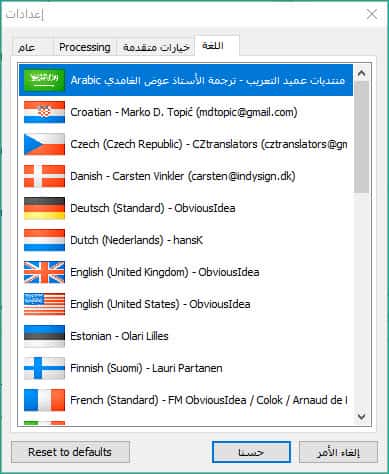Pick the Danish flag icon
This screenshot has height=474, width=389.
(44, 176)
